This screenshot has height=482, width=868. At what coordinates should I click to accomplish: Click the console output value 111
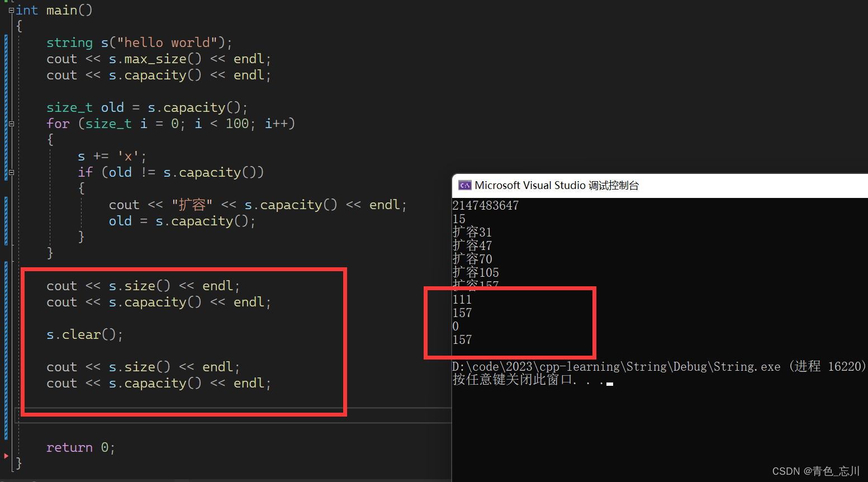[x=462, y=299]
